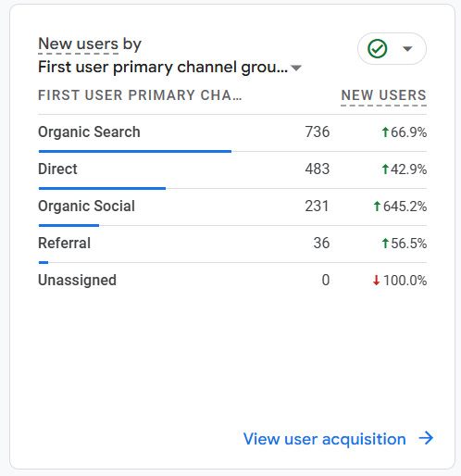Select the Referral row label
The height and width of the screenshot is (476, 461).
[64, 244]
